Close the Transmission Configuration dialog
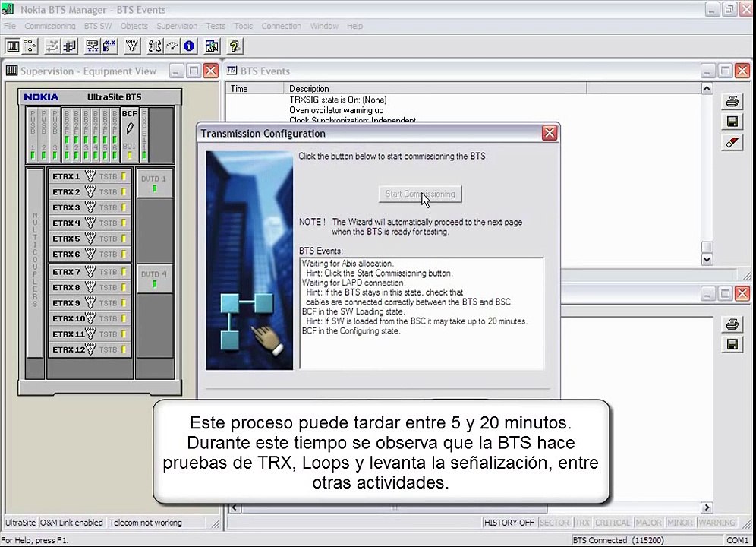Viewport: 756px width, 547px height. point(549,133)
